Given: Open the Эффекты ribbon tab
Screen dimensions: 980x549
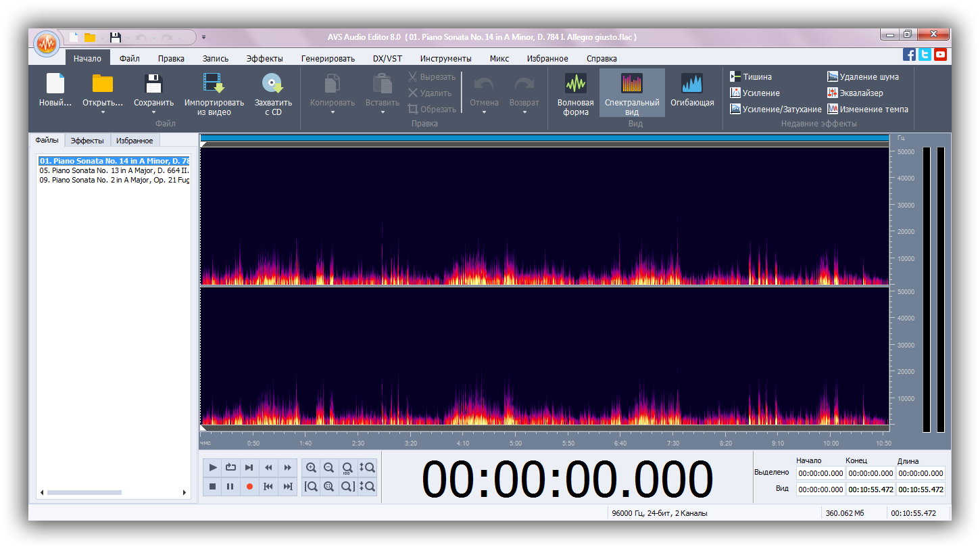Looking at the screenshot, I should coord(265,59).
